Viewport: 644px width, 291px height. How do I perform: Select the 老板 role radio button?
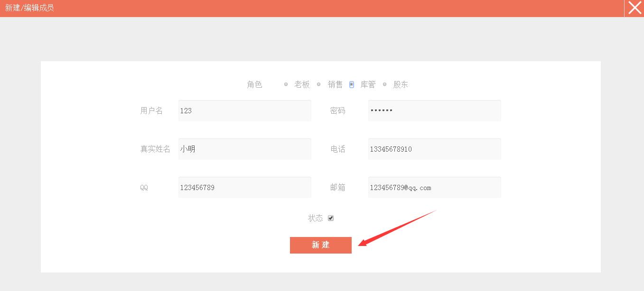286,84
